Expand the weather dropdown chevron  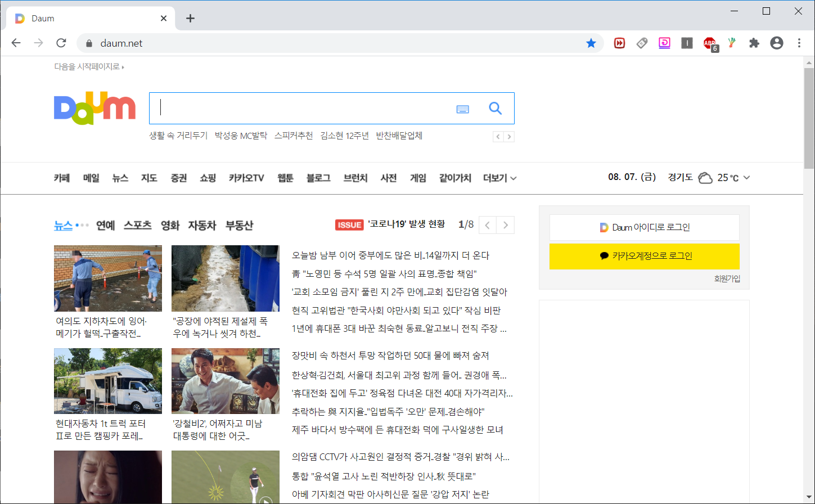tap(746, 178)
